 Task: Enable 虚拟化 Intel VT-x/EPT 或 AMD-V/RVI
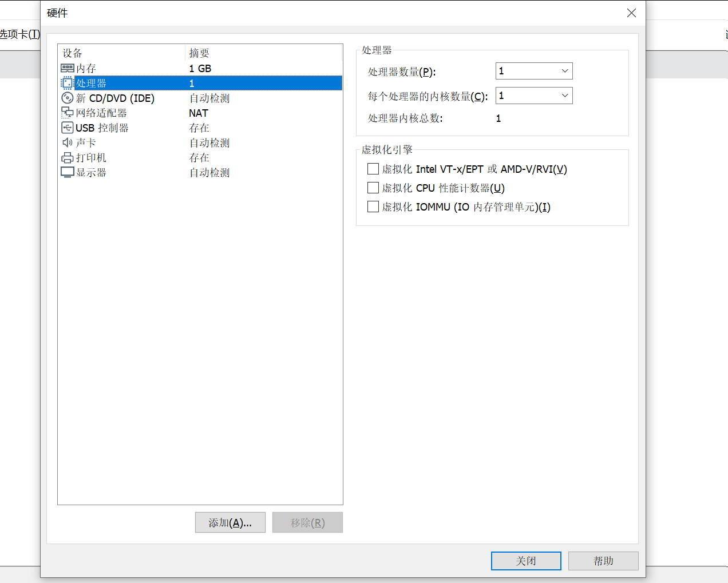pos(373,169)
